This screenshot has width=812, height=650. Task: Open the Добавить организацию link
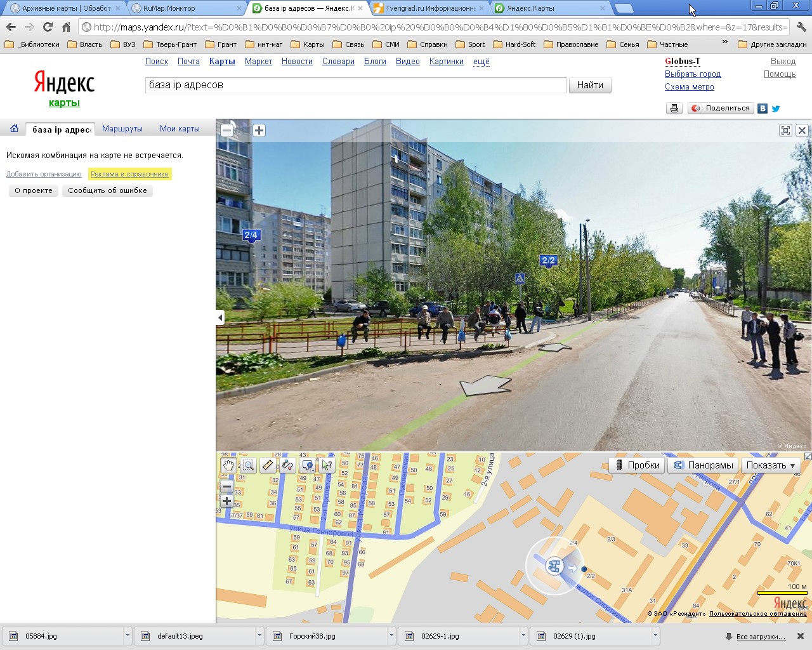(x=44, y=174)
